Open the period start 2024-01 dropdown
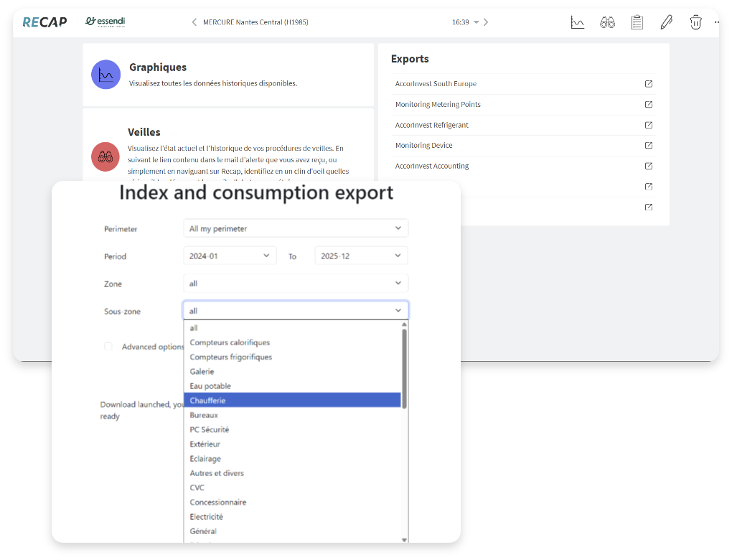This screenshot has height=560, width=732. (x=229, y=256)
